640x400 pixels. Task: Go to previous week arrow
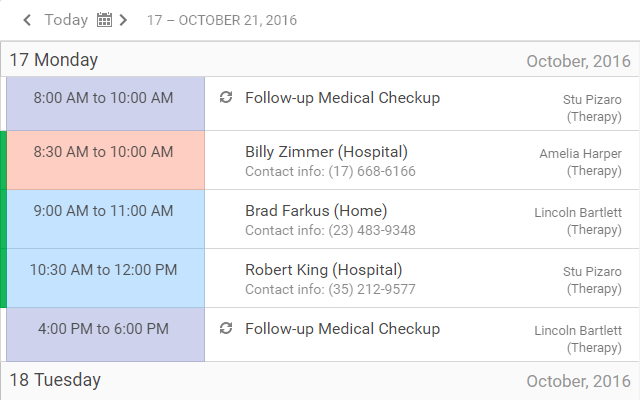(27, 20)
